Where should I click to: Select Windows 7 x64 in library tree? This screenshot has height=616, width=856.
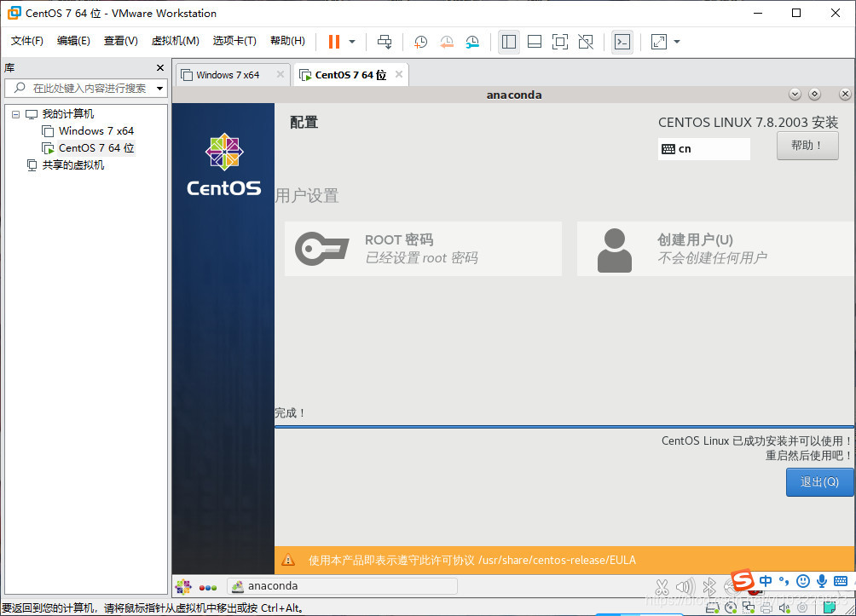pos(96,131)
